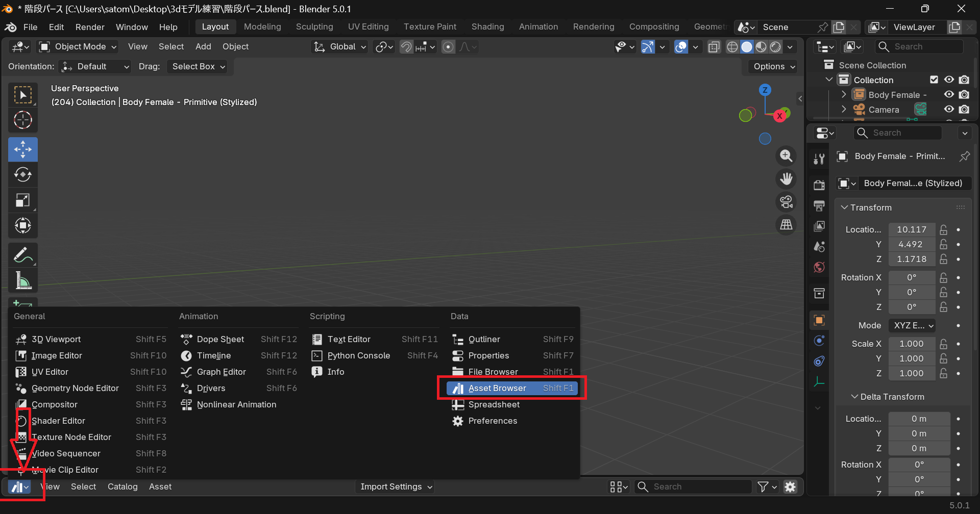This screenshot has width=980, height=514.
Task: Open the Import Settings dropdown
Action: (x=396, y=486)
